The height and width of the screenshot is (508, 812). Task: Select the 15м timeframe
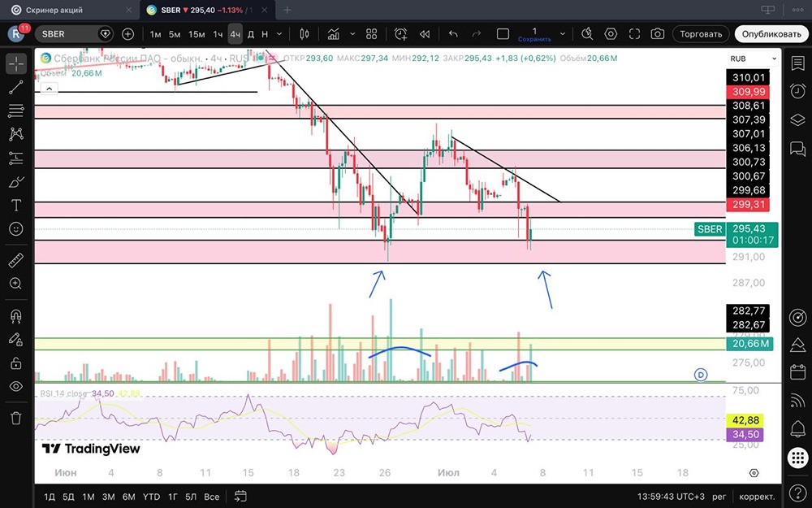197,34
